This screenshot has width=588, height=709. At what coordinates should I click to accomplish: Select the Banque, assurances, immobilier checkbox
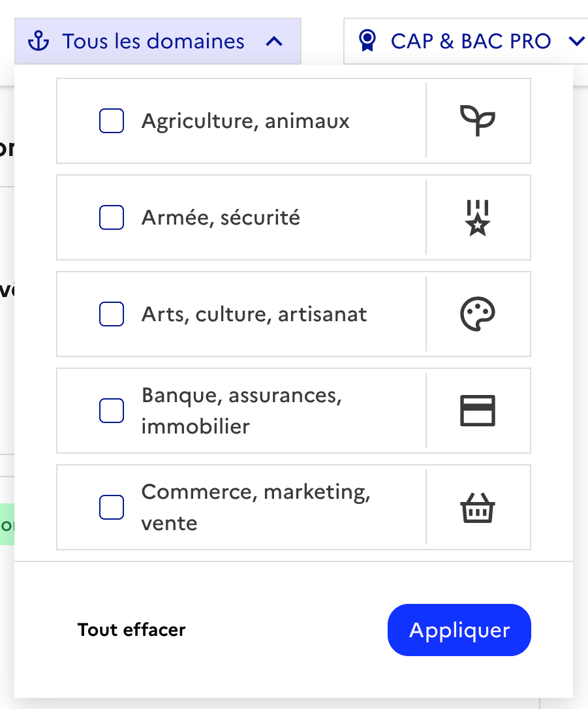pos(112,411)
